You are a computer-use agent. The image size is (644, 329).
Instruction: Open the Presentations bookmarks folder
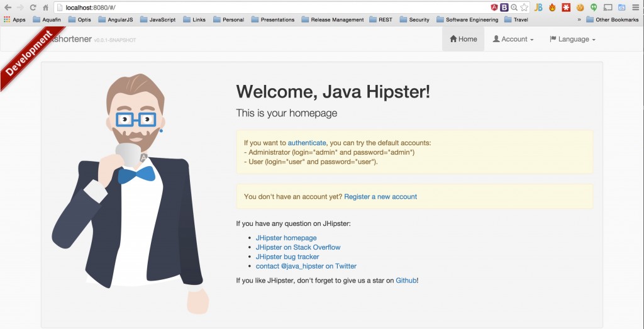pyautogui.click(x=273, y=20)
